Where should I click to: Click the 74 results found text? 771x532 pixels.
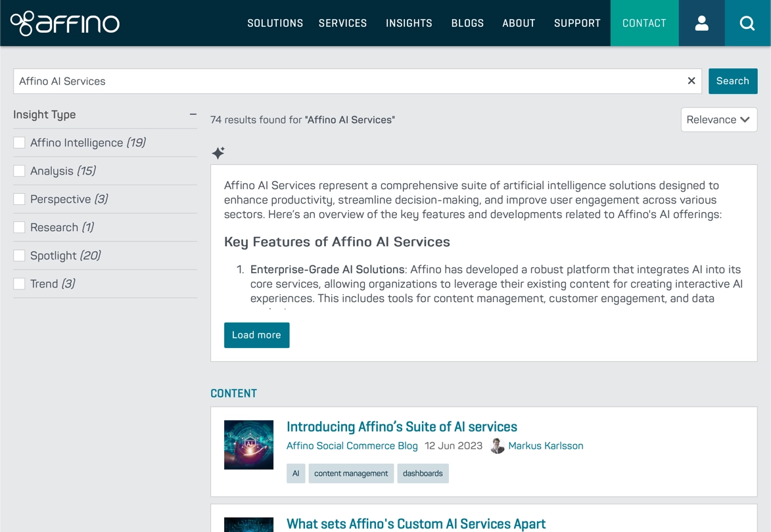click(x=302, y=120)
